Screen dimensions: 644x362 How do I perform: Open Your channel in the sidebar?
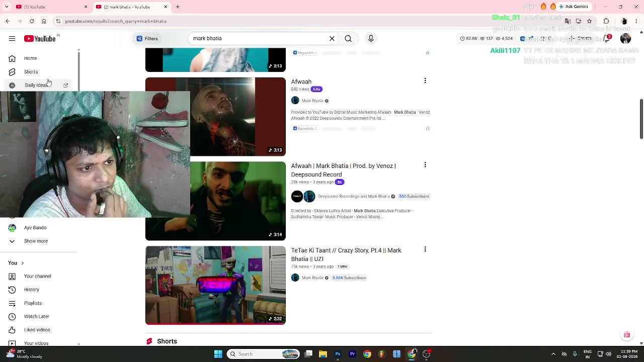click(39, 276)
